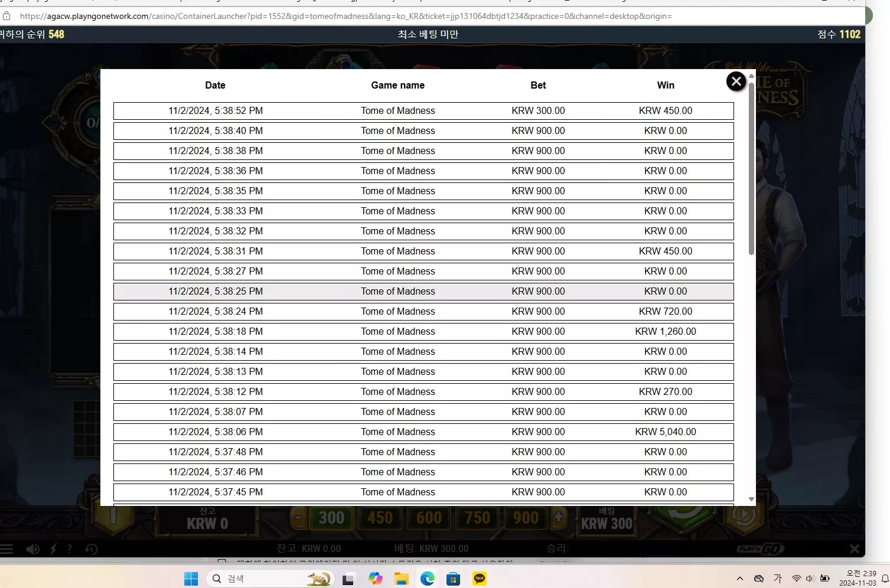890x588 pixels.
Task: Select the 5:38:52 PM history row
Action: coord(423,111)
